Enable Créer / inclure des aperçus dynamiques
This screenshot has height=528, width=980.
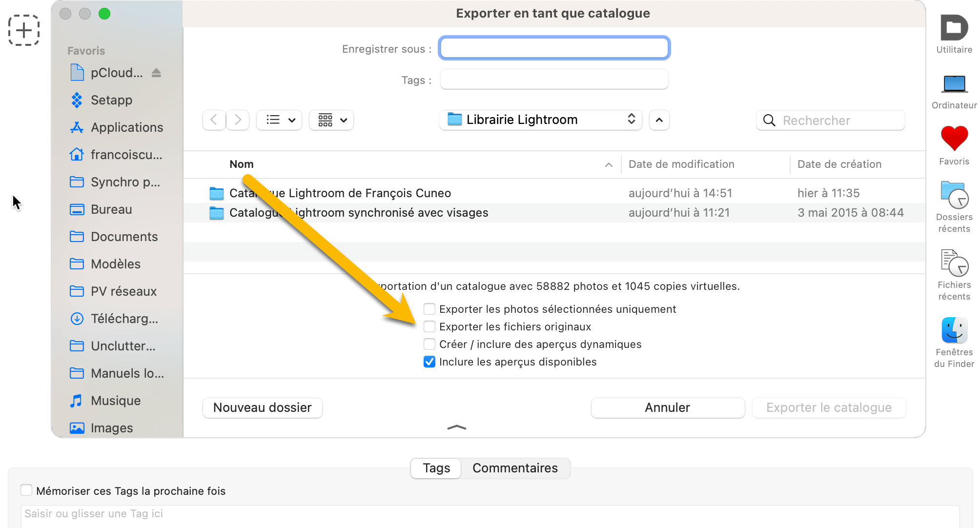pyautogui.click(x=429, y=344)
